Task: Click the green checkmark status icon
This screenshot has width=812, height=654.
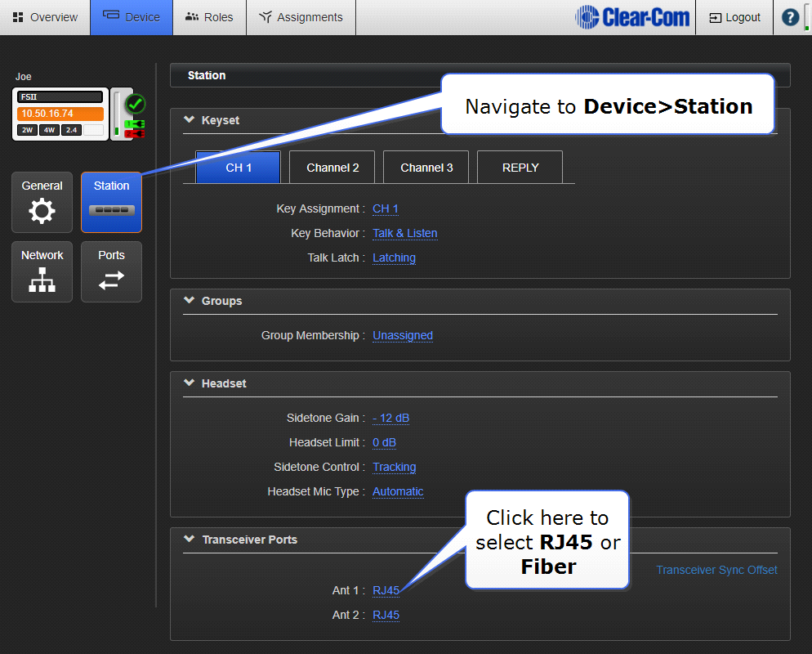Action: [135, 104]
